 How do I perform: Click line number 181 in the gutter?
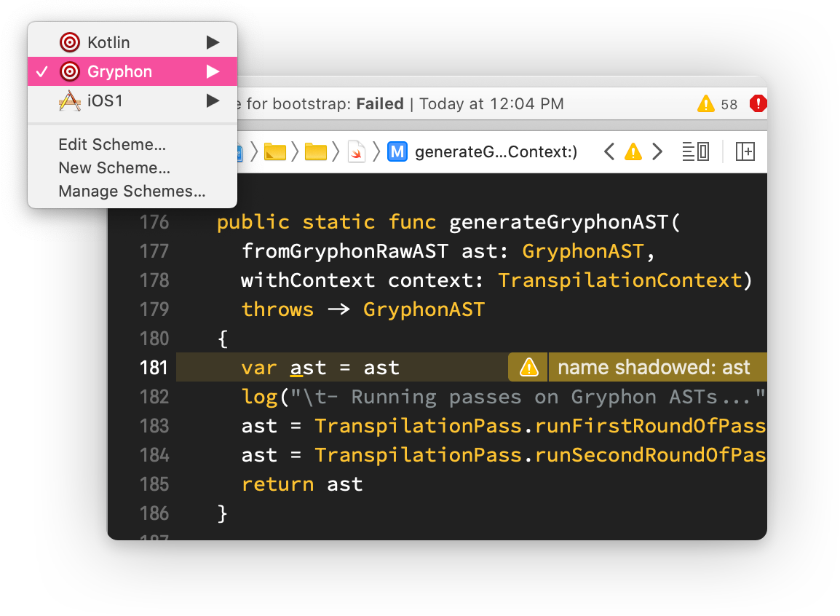[x=154, y=368]
